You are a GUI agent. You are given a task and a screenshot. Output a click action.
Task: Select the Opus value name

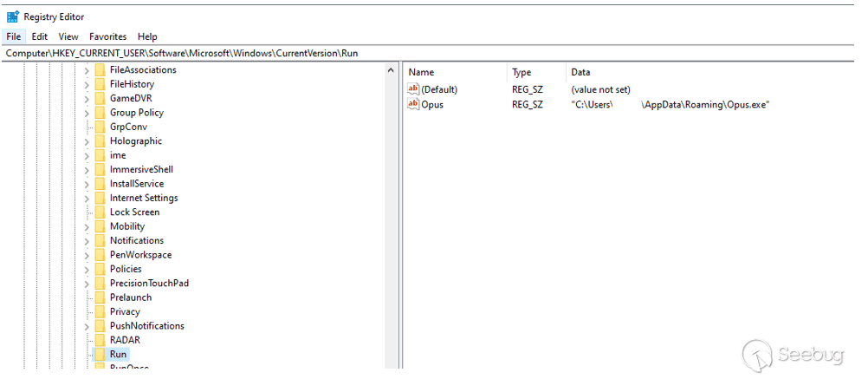pyautogui.click(x=432, y=104)
